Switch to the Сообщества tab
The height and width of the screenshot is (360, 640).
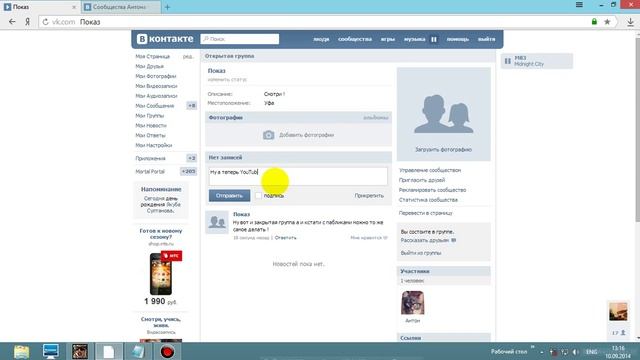click(121, 7)
